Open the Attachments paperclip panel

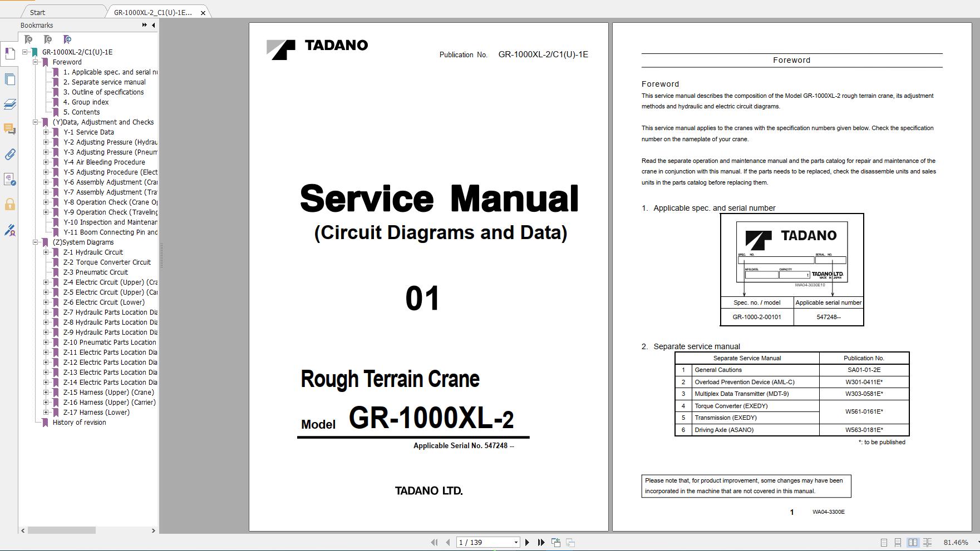(9, 154)
